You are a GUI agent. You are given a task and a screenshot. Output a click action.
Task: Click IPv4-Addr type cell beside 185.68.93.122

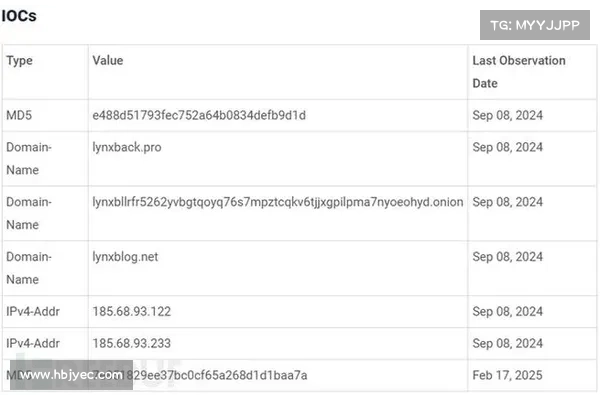tap(33, 312)
